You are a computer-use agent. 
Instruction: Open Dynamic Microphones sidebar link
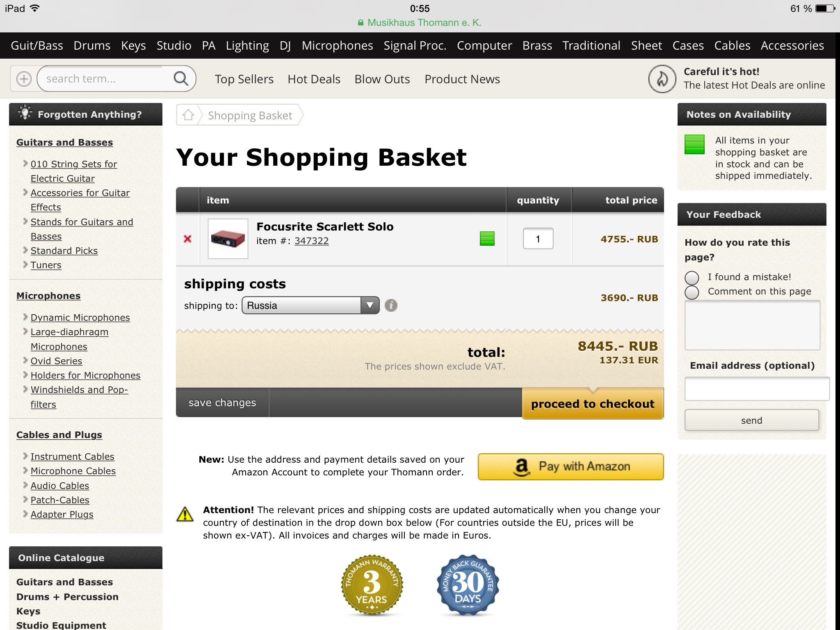pyautogui.click(x=80, y=317)
